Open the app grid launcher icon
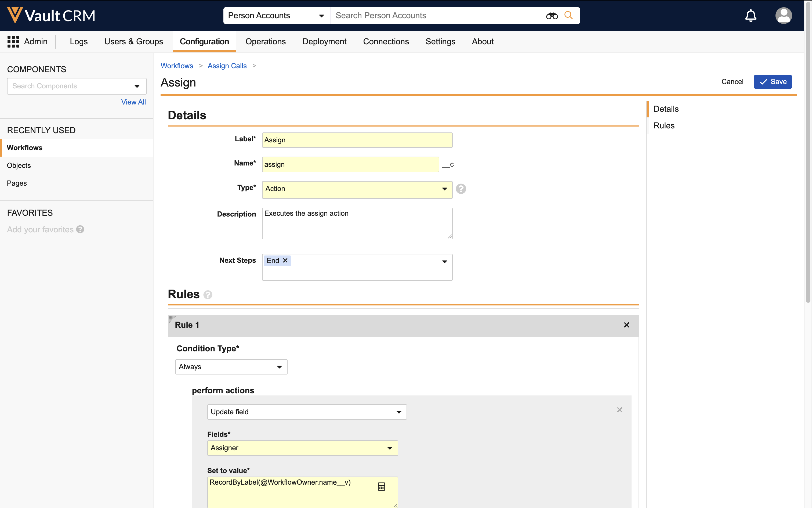Viewport: 812px width, 508px height. pyautogui.click(x=13, y=42)
